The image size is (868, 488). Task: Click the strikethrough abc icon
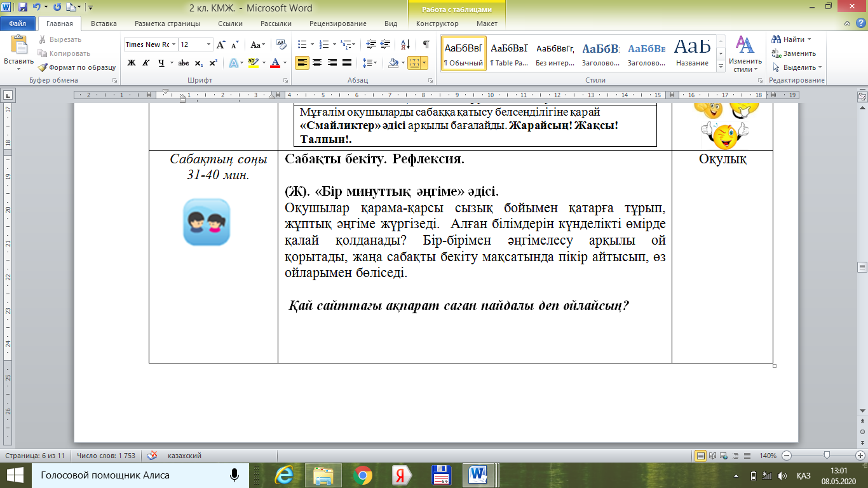click(x=184, y=63)
